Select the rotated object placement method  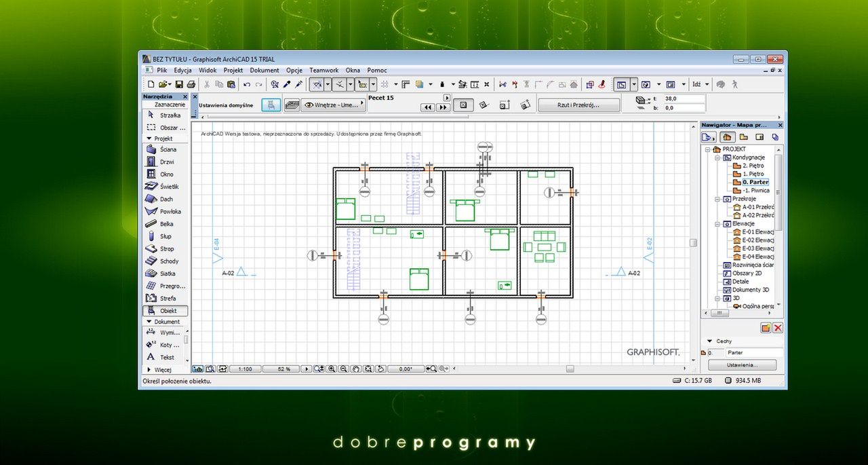pyautogui.click(x=484, y=105)
